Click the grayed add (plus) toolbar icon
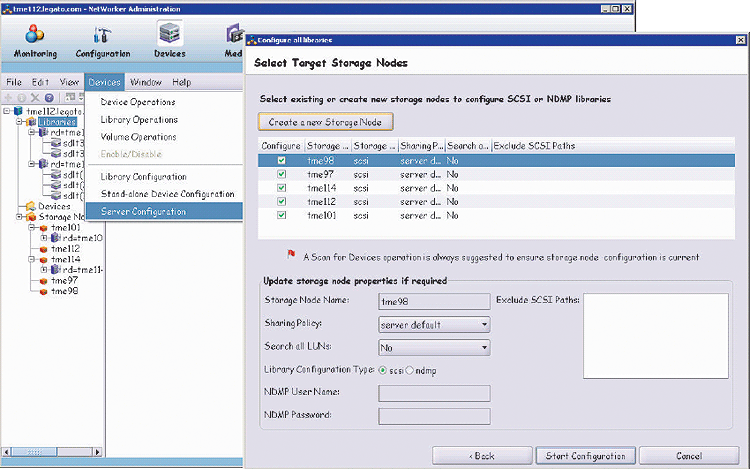Screen dimensions: 750x469 click(x=8, y=98)
